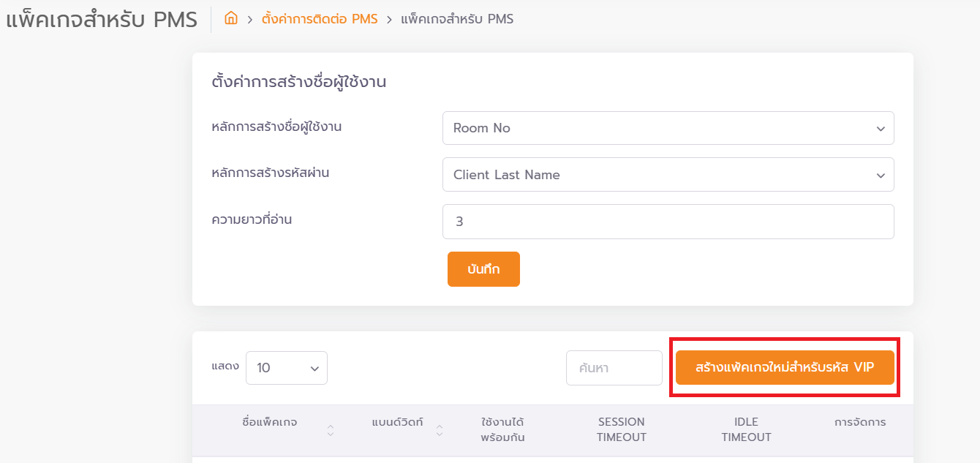Image resolution: width=980 pixels, height=463 pixels.
Task: Open the แสดง 10 entries dropdown
Action: [x=286, y=368]
